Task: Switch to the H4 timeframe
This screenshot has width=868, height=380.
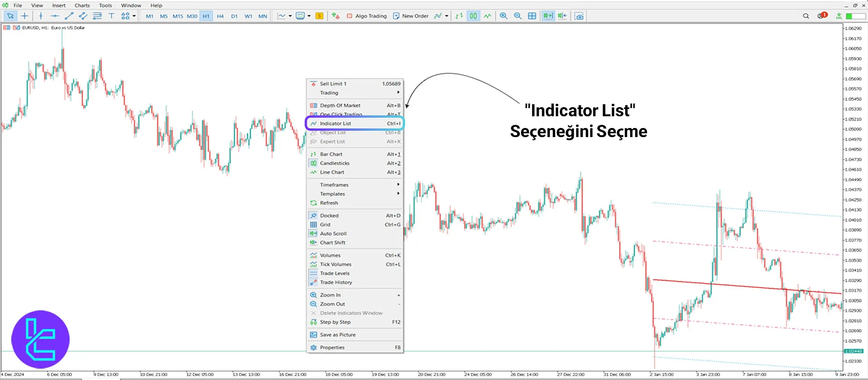Action: tap(220, 16)
